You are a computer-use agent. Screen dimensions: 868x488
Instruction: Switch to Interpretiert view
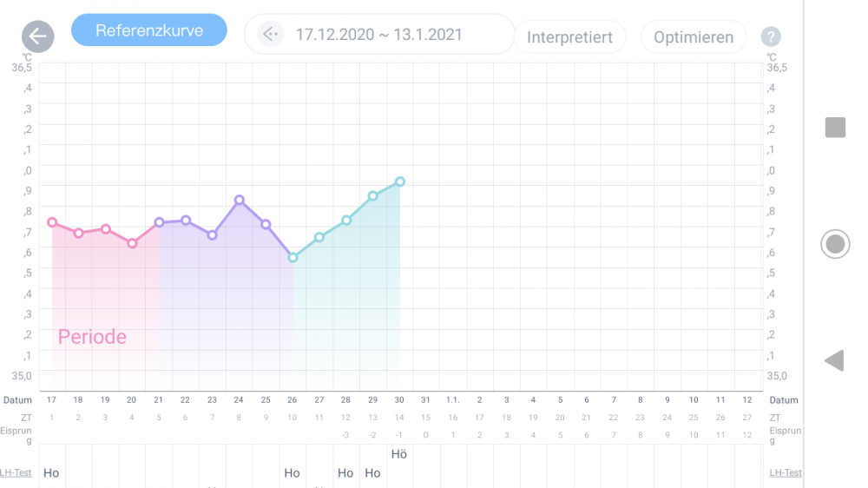569,37
